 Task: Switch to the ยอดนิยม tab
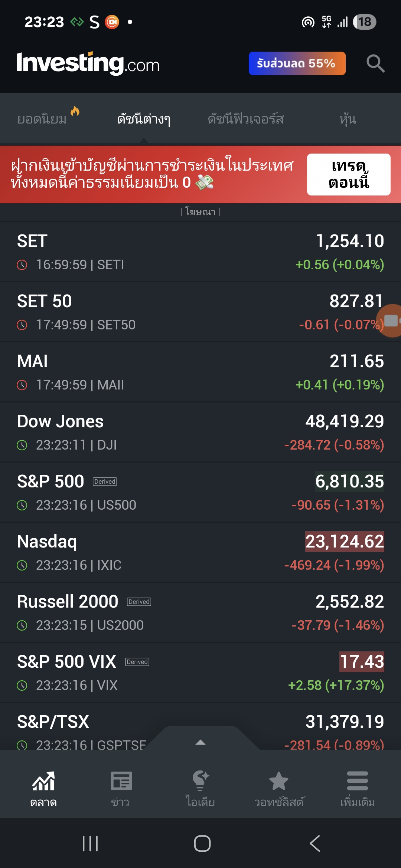pyautogui.click(x=42, y=119)
